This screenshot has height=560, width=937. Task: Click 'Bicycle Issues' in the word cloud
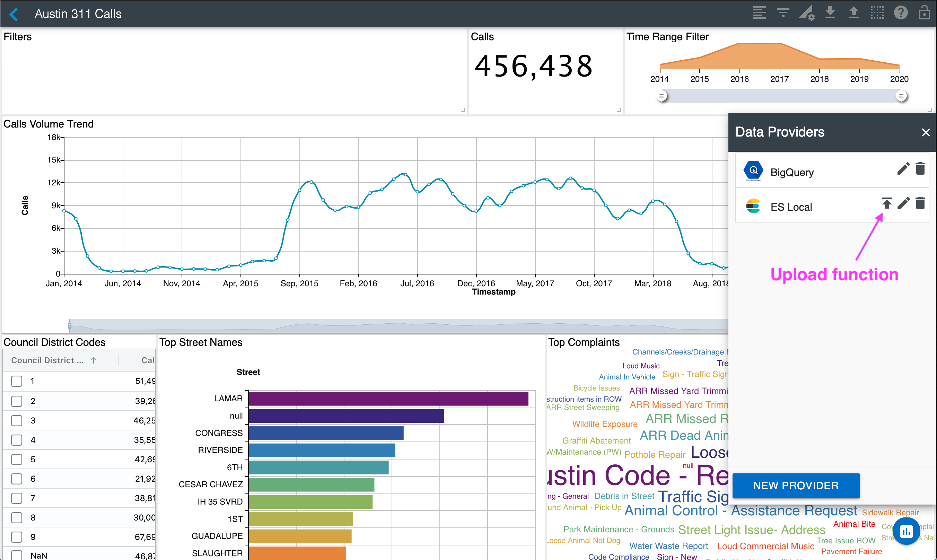596,388
